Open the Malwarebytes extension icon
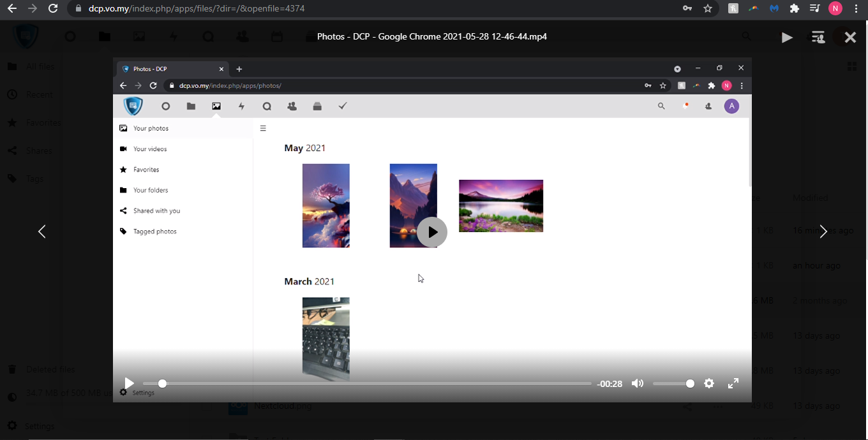 (x=774, y=8)
